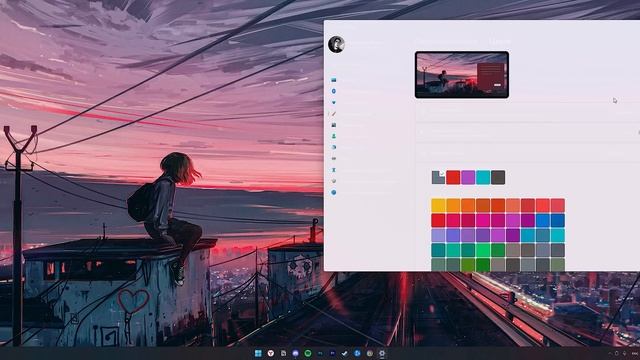Pick the red recent color swatch
This screenshot has height=360, width=640.
click(x=453, y=178)
